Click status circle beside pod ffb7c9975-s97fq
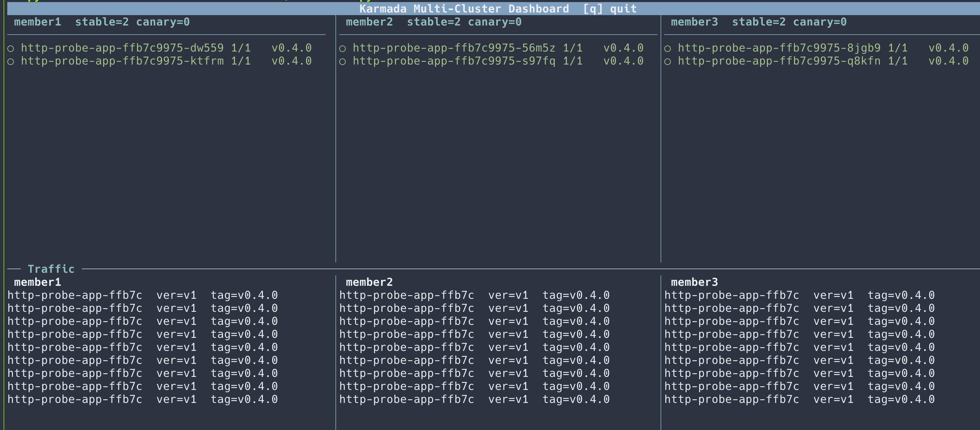980x430 pixels. coord(342,62)
